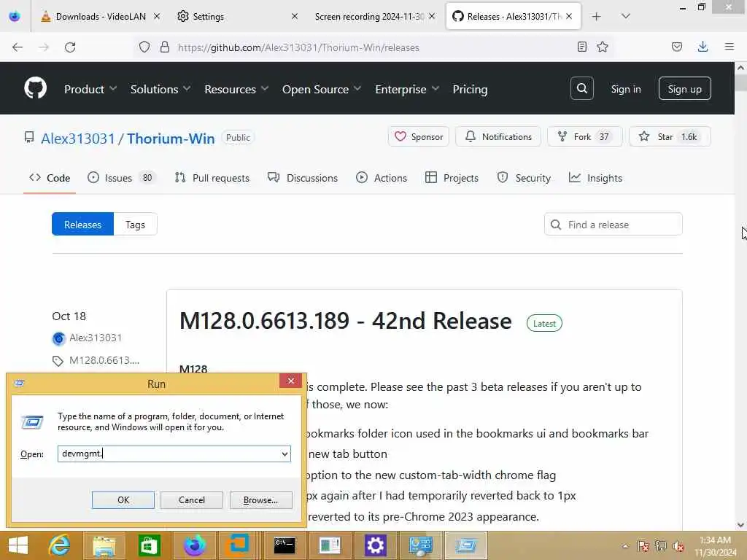Click Sign in link
The width and height of the screenshot is (747, 560).
point(625,89)
